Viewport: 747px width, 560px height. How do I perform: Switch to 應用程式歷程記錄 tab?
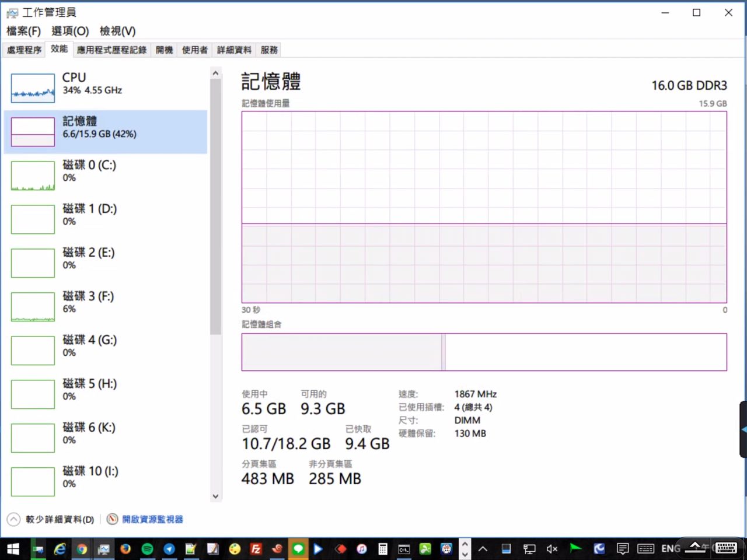[111, 50]
